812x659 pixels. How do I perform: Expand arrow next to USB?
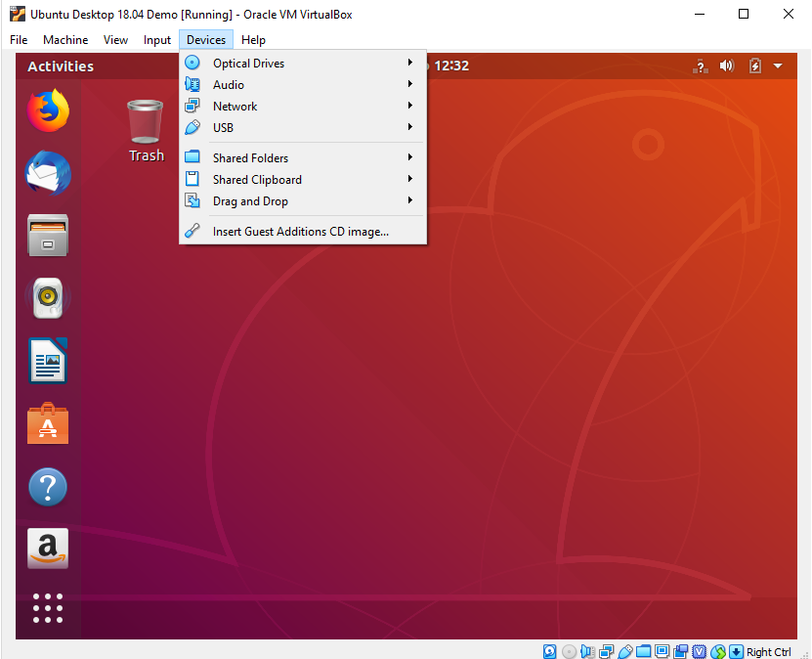click(x=410, y=126)
